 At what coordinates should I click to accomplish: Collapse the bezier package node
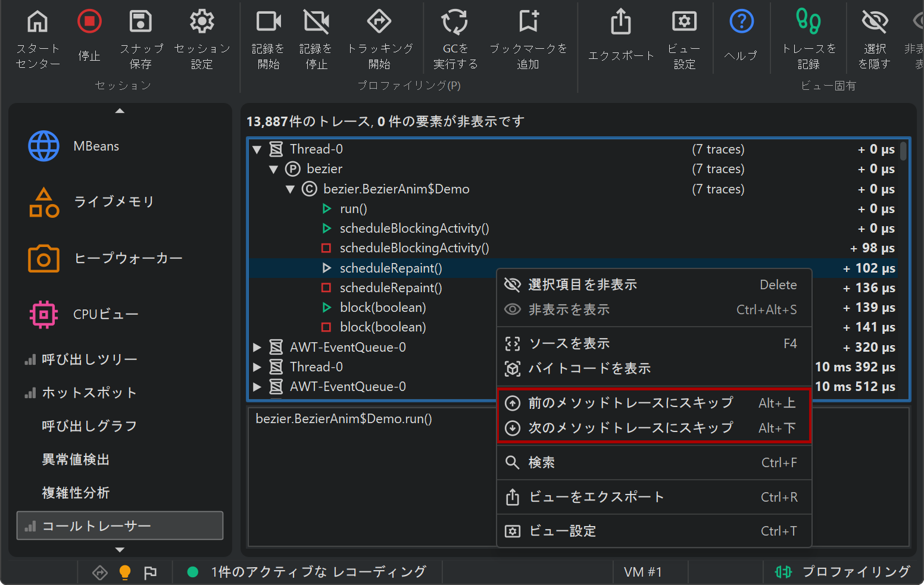point(274,170)
